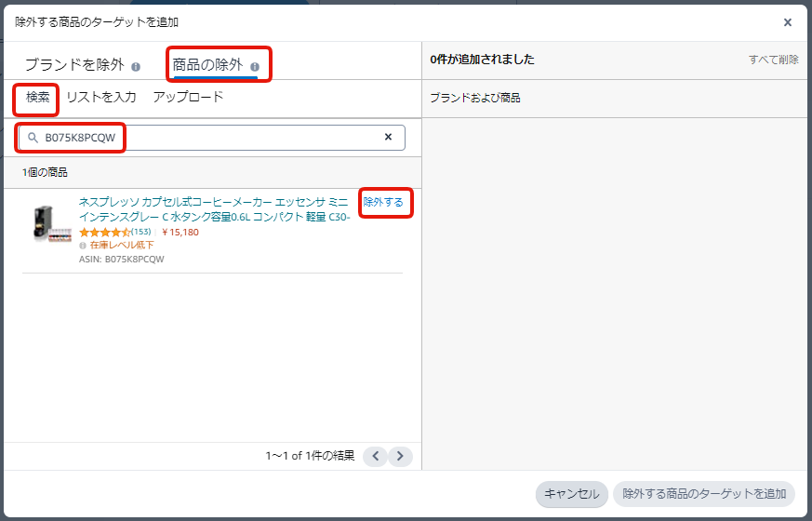812x521 pixels.
Task: Select the 商品の除外 tab
Action: click(207, 65)
